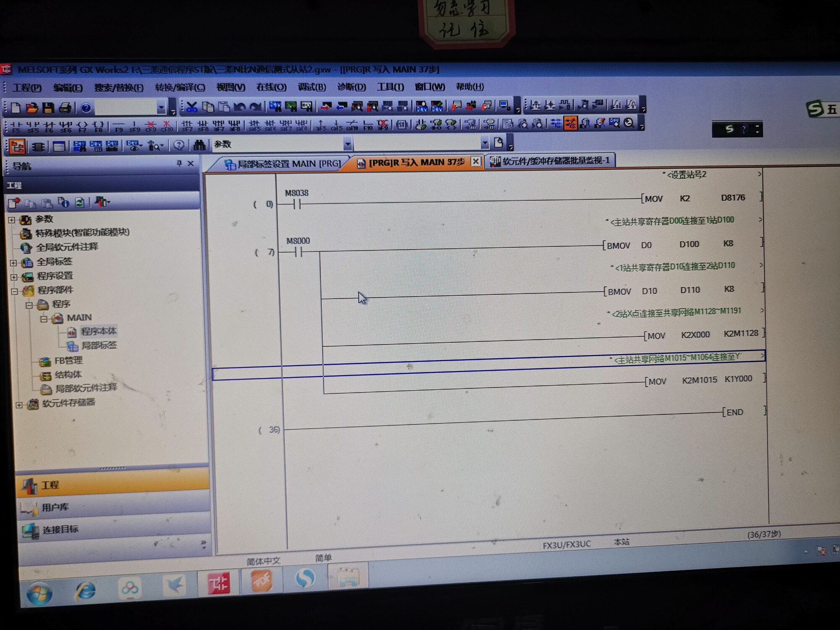
Task: Insert application instruction F8 icon
Action: [x=99, y=126]
